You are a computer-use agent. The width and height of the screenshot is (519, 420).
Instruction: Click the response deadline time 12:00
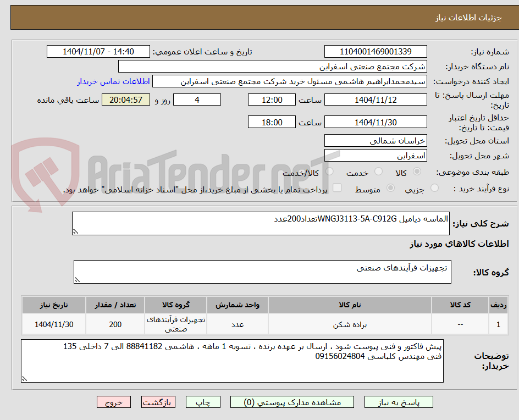(x=272, y=100)
